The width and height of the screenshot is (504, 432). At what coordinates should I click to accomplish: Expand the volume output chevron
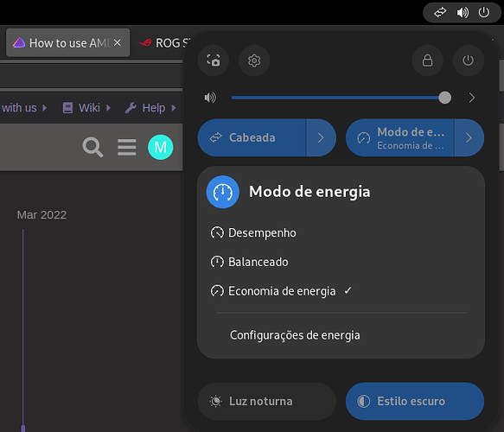471,98
